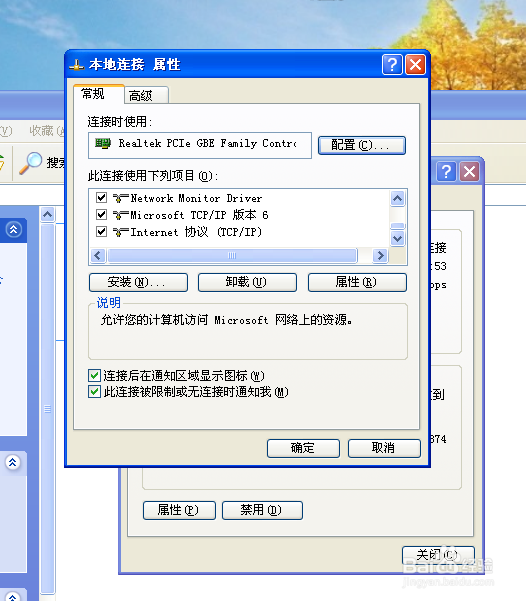This screenshot has width=526, height=601.
Task: Toggle 连接后在通知区域显示图标 checkbox
Action: tap(94, 375)
